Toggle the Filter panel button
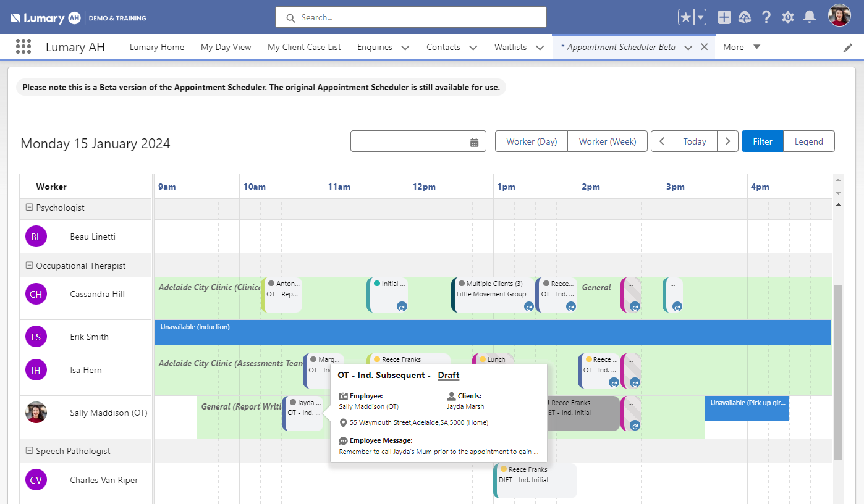The width and height of the screenshot is (864, 504). 762,141
